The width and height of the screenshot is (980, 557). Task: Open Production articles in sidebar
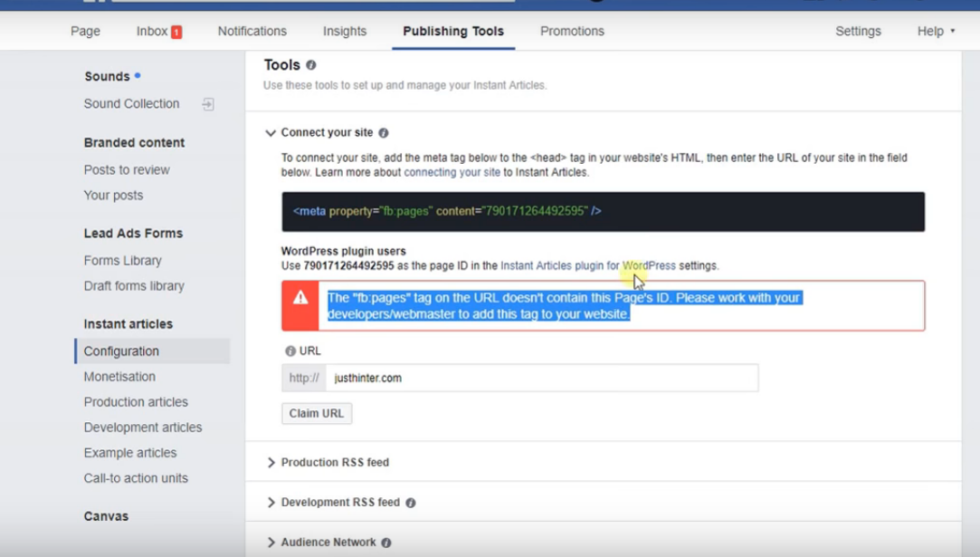coord(136,402)
